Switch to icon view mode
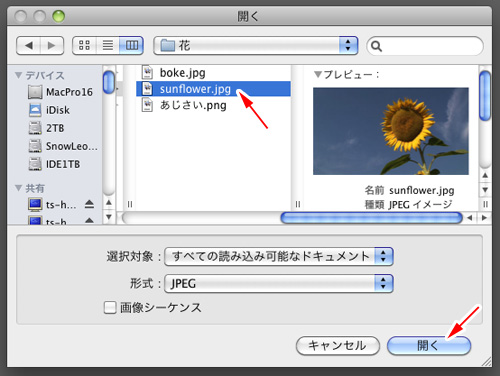Screen dimensions: 500x376 coord(84,45)
